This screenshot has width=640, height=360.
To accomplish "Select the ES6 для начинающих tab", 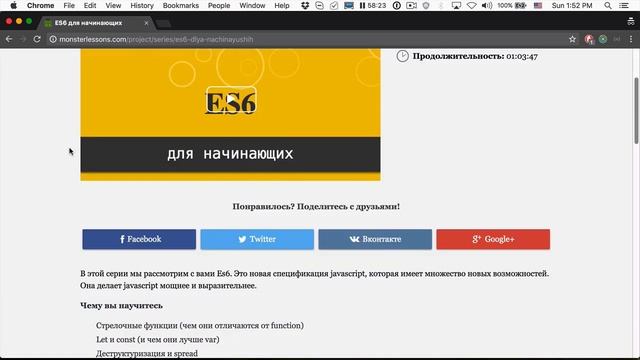I will point(96,23).
